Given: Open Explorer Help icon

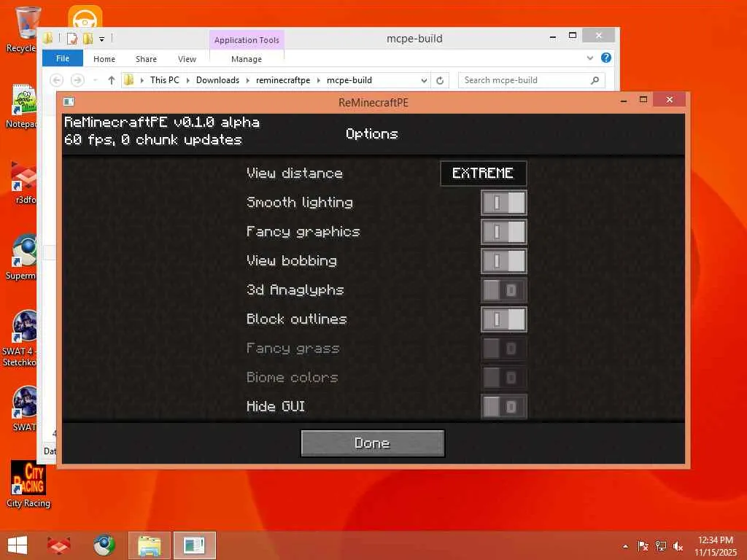Looking at the screenshot, I should pos(606,58).
